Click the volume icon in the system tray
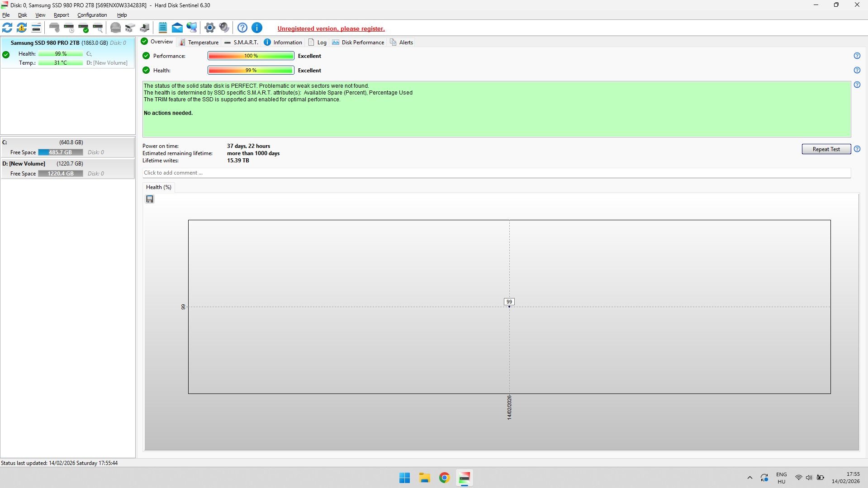Screen dimensions: 868x488 pyautogui.click(x=809, y=478)
